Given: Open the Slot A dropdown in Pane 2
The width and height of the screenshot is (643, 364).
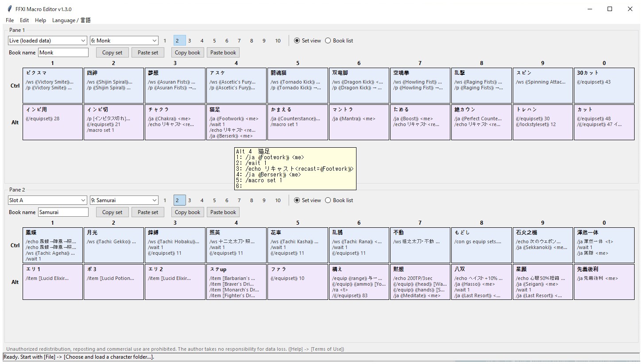Looking at the screenshot, I should [x=47, y=200].
